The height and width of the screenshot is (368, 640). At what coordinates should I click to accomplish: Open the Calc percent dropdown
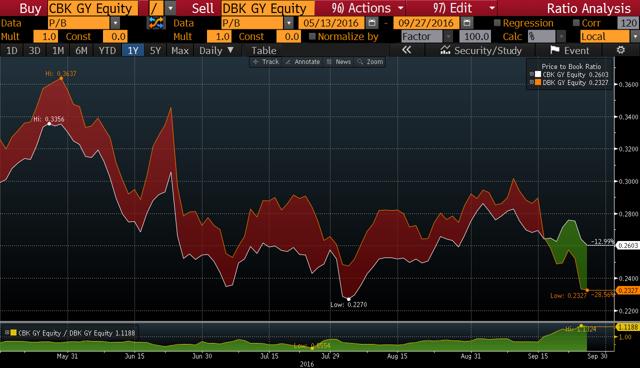(x=562, y=37)
